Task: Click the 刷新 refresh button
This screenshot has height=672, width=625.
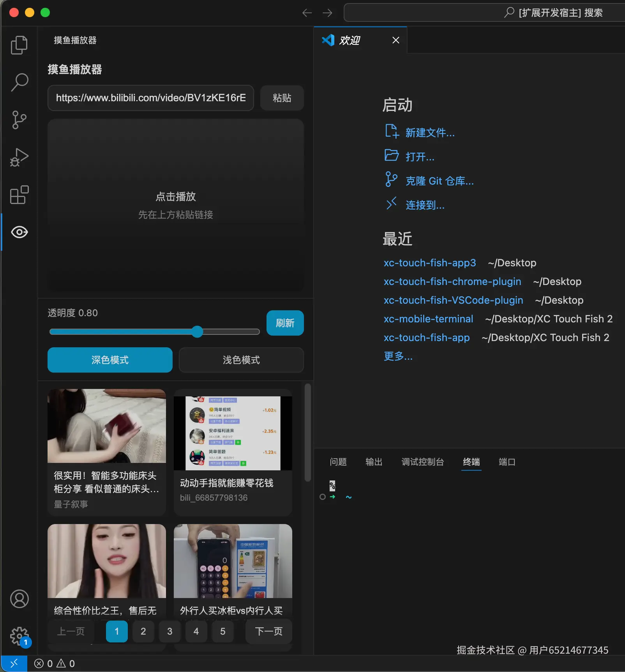Action: [285, 323]
